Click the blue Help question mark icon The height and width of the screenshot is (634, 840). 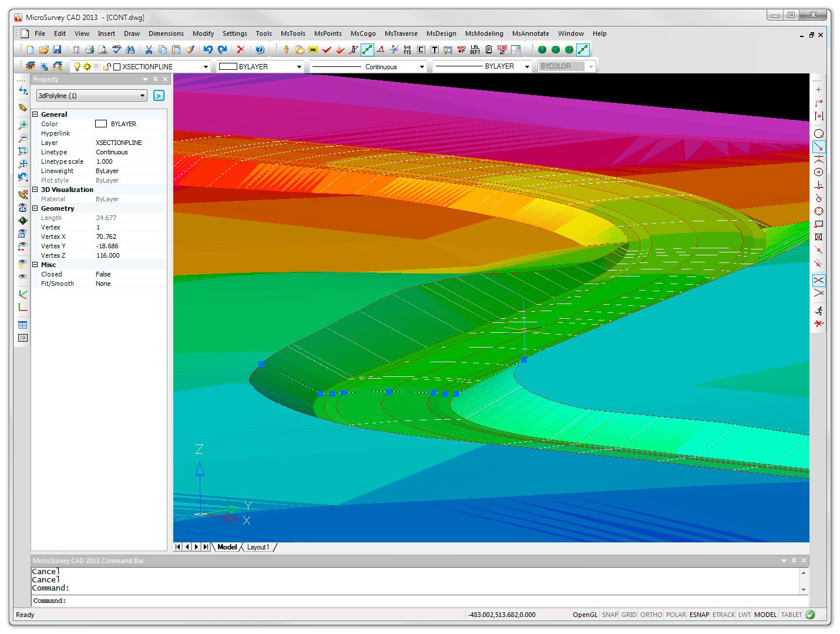[260, 50]
